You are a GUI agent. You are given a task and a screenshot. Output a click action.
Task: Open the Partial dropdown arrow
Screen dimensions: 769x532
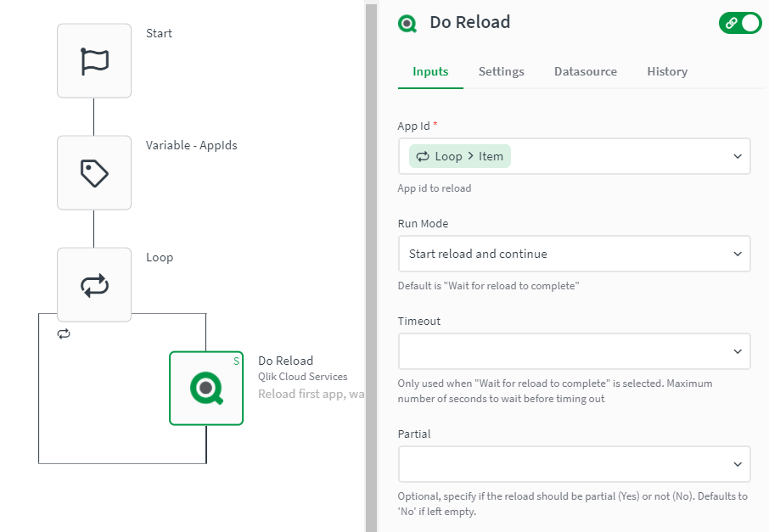click(735, 464)
